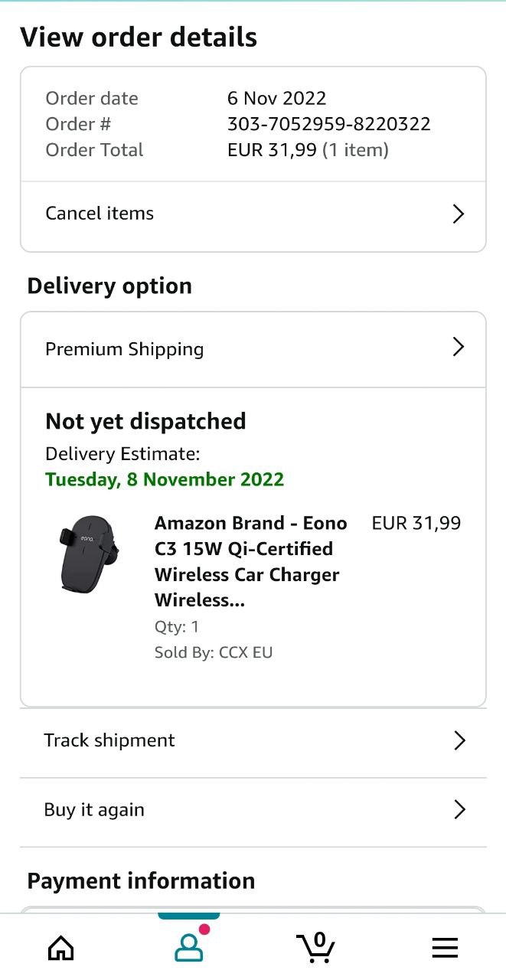Tap the chevron arrow beside Cancel items

coord(458,214)
